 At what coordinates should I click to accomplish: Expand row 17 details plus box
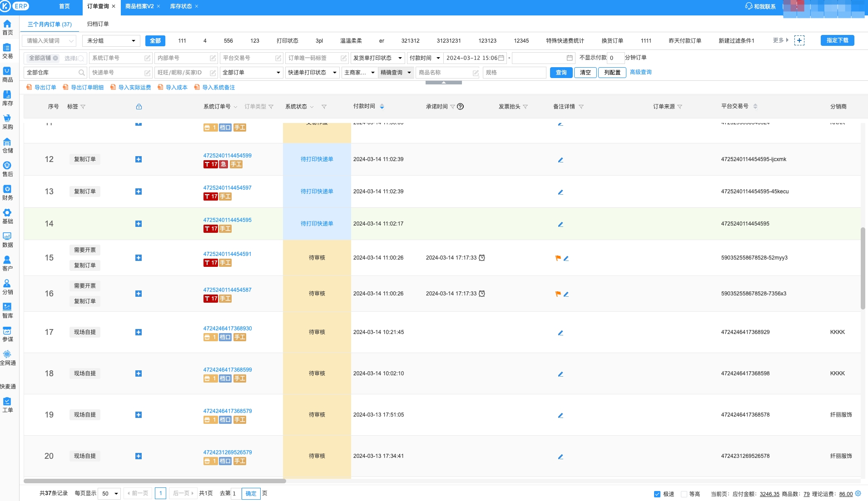[x=139, y=332]
